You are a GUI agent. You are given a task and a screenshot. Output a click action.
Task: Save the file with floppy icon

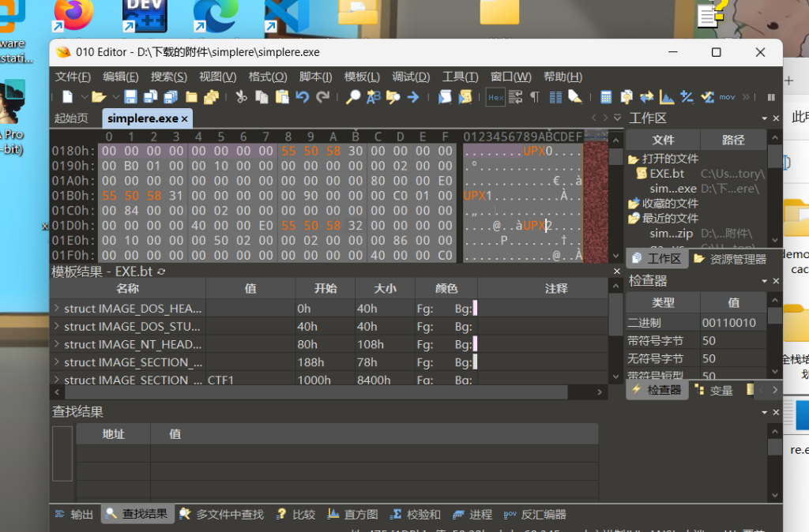pos(130,97)
